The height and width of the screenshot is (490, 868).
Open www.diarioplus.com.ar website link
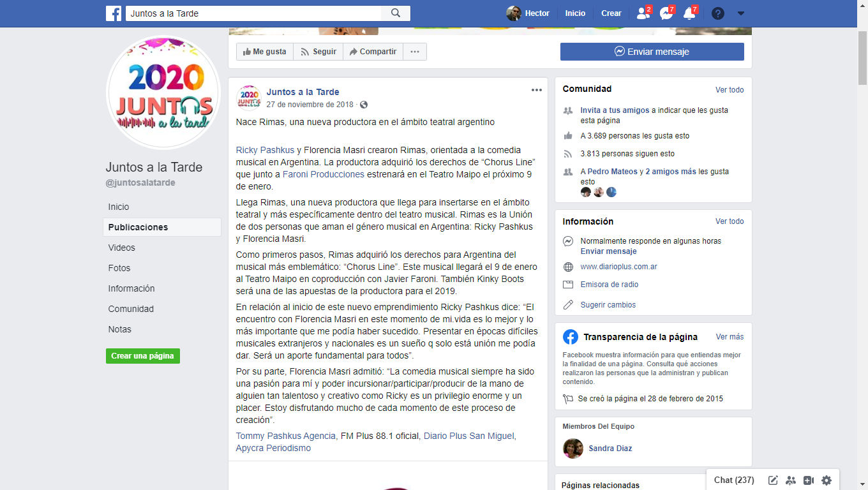point(618,267)
